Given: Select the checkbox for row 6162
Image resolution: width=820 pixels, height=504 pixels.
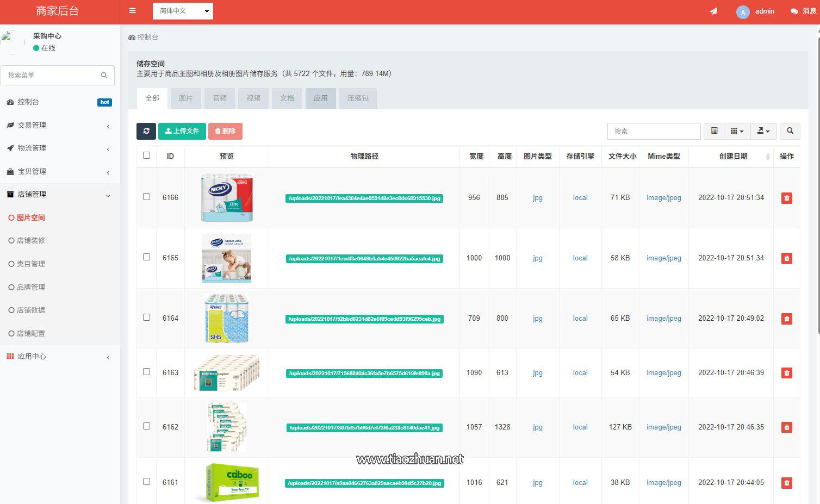Looking at the screenshot, I should coord(146,426).
